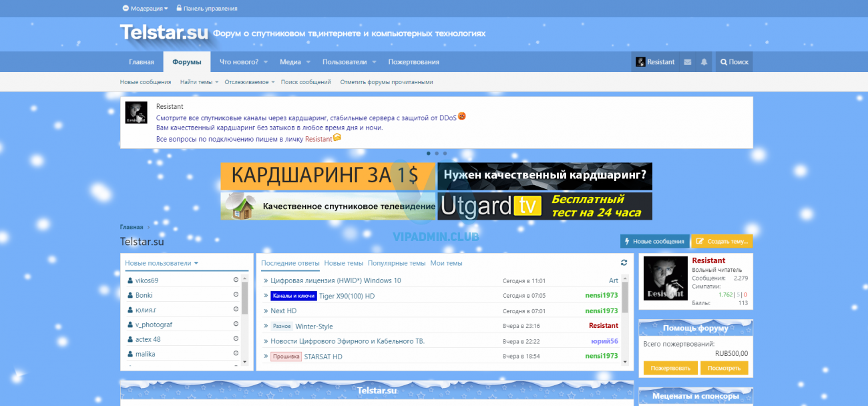
Task: Click the Telstar.su site logo
Action: [164, 32]
